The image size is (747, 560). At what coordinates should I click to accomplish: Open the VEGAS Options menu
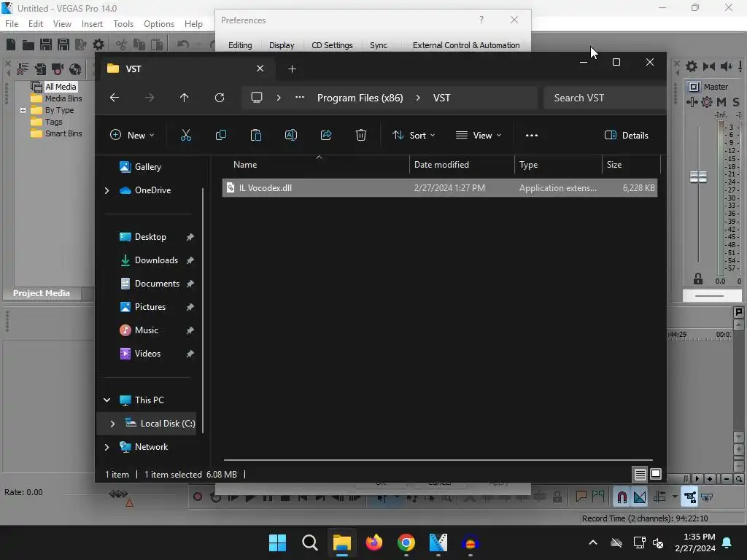[159, 24]
